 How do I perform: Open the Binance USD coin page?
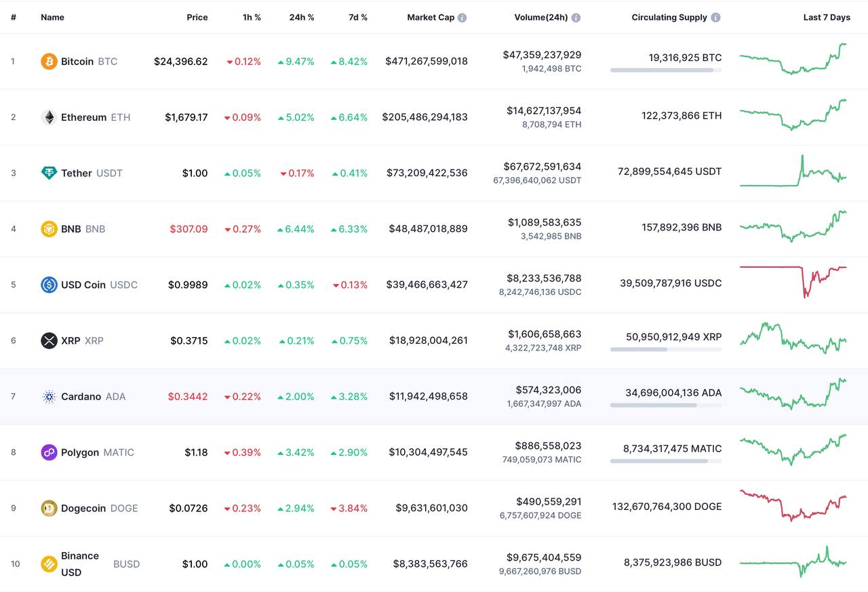click(80, 564)
